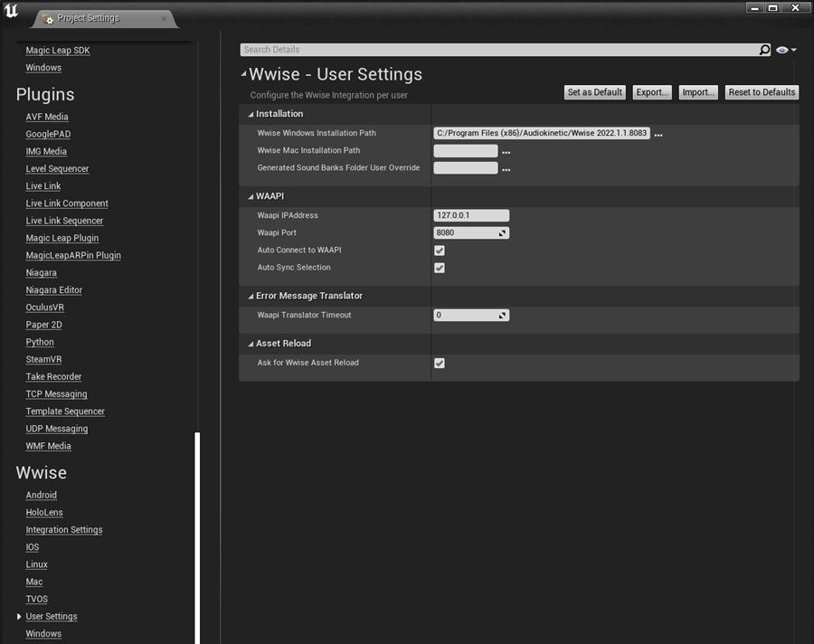
Task: Open Wwise Linux settings
Action: 36,564
